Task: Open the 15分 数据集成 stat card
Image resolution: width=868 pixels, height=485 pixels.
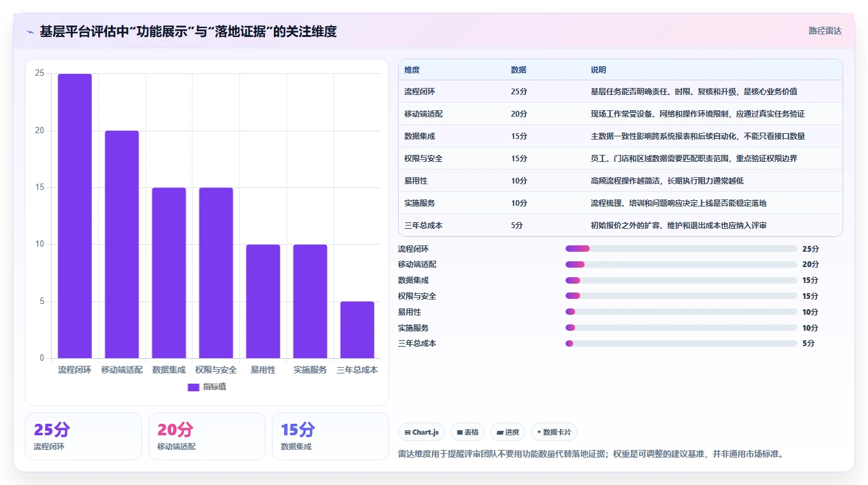Action: 331,436
